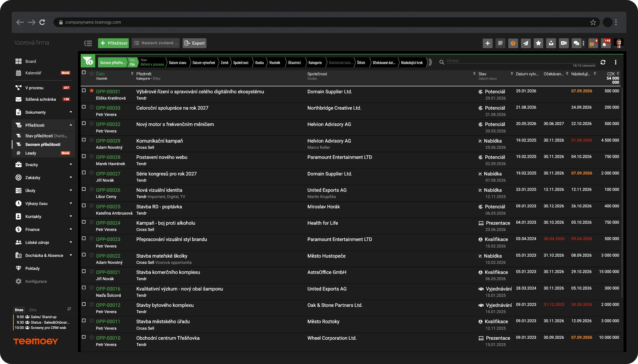Click the Export button
This screenshot has width=638, height=364.
195,43
